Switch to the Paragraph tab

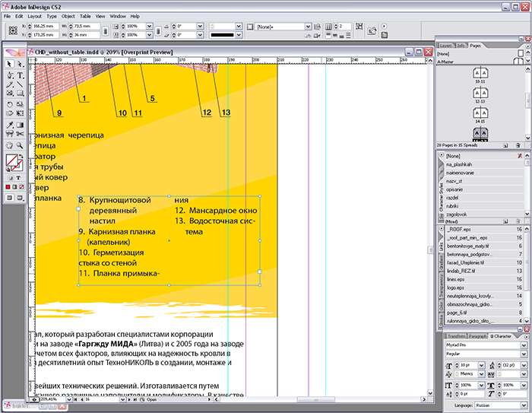478,336
